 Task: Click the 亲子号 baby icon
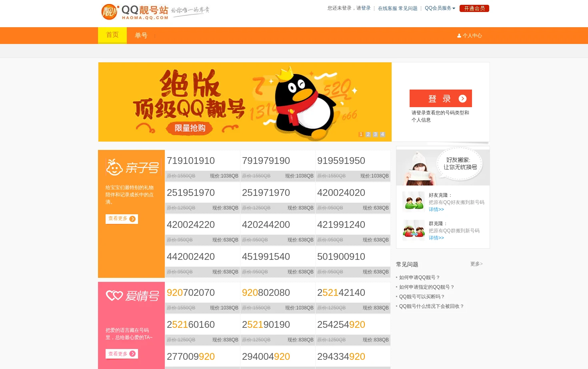point(114,167)
